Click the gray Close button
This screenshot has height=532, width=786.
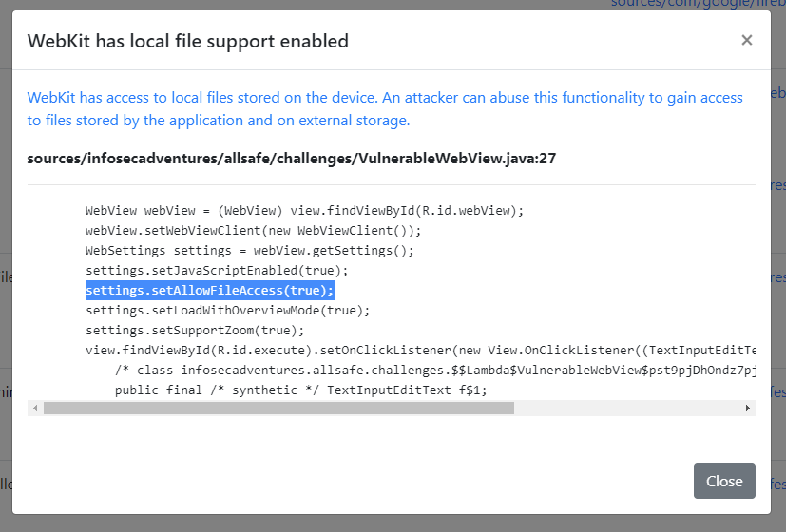click(724, 481)
